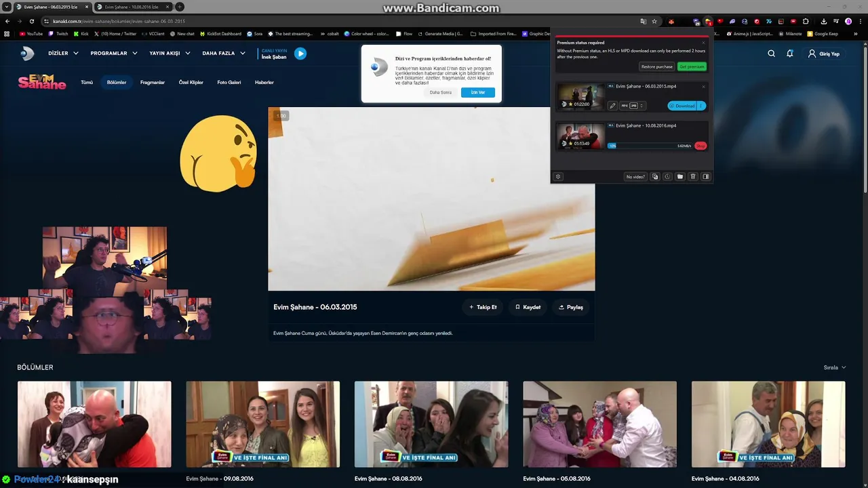Click the browser profile avatar
Image resolution: width=868 pixels, height=488 pixels.
click(x=848, y=21)
